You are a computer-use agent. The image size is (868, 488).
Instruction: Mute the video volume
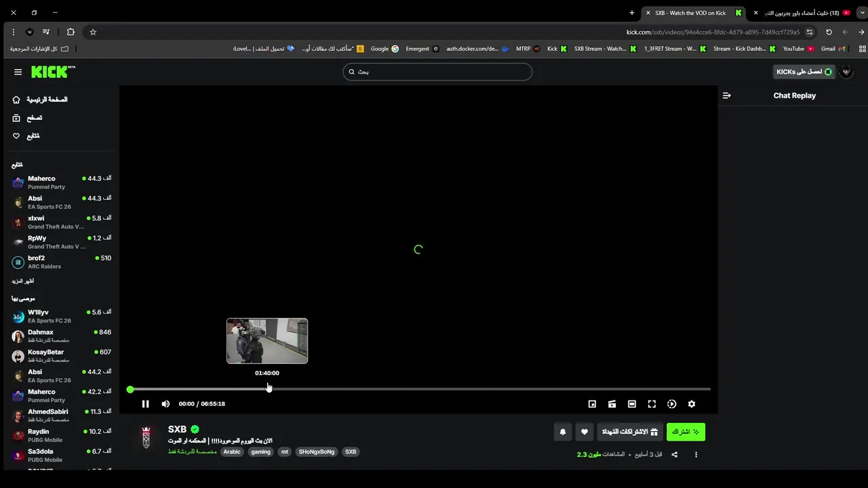pos(165,404)
